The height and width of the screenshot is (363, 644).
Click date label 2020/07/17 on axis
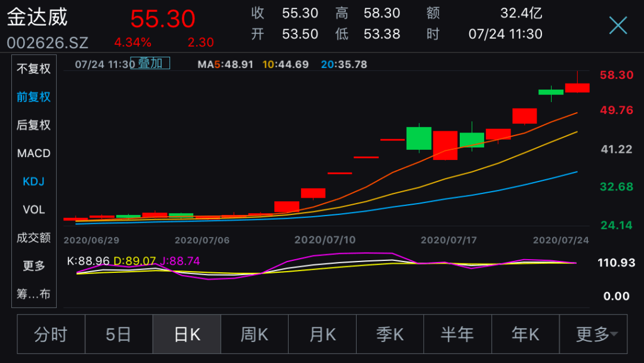448,241
